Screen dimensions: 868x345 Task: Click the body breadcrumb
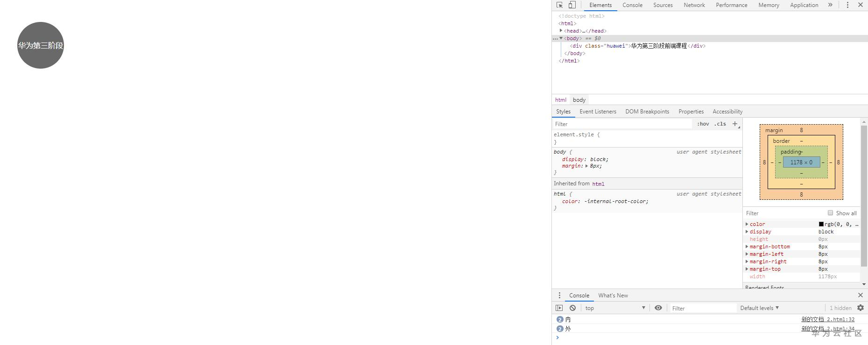pos(579,100)
